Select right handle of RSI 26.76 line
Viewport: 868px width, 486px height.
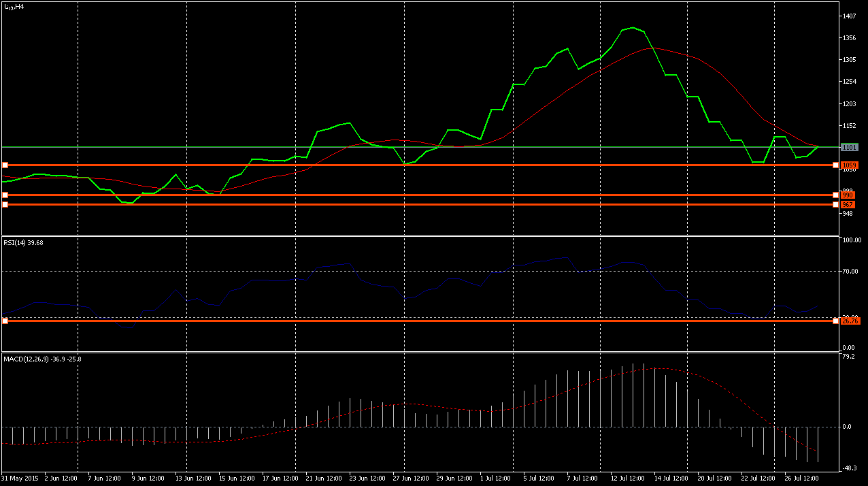pyautogui.click(x=835, y=321)
